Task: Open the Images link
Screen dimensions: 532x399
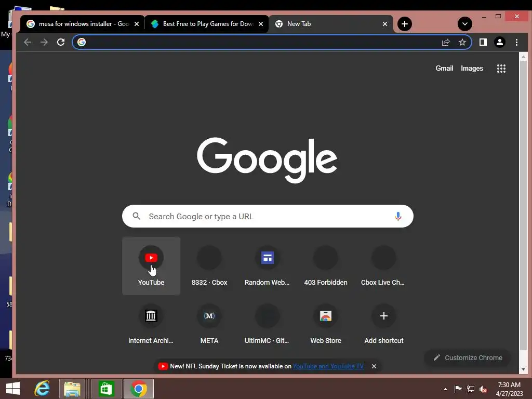Action: pos(472,68)
